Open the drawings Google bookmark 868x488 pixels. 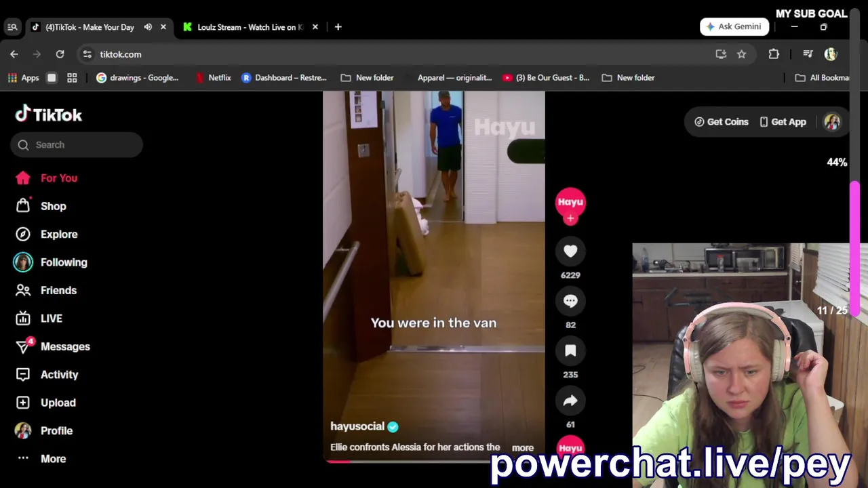tap(138, 78)
